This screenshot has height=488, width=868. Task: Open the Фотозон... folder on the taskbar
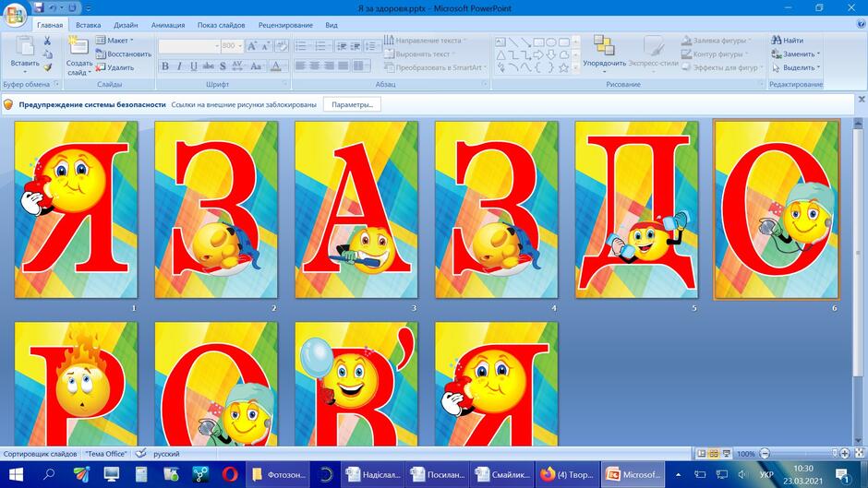tap(278, 474)
